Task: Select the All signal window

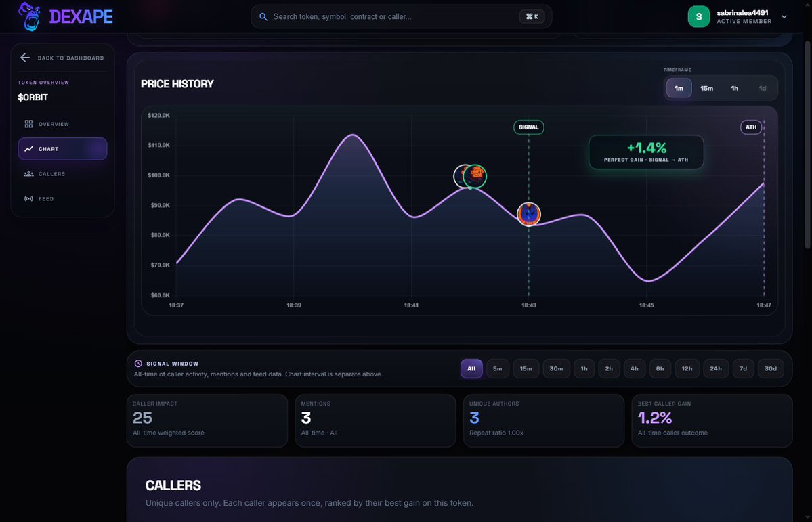Action: (x=471, y=369)
